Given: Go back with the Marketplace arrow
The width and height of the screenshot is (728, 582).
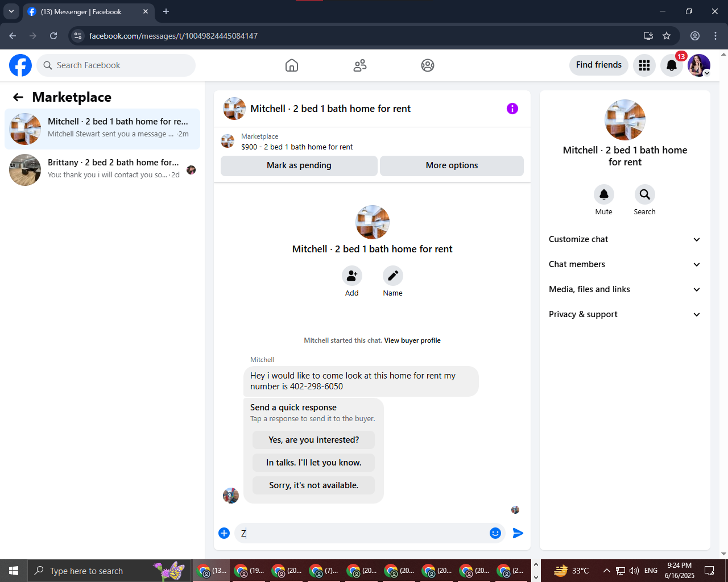Looking at the screenshot, I should coord(18,97).
